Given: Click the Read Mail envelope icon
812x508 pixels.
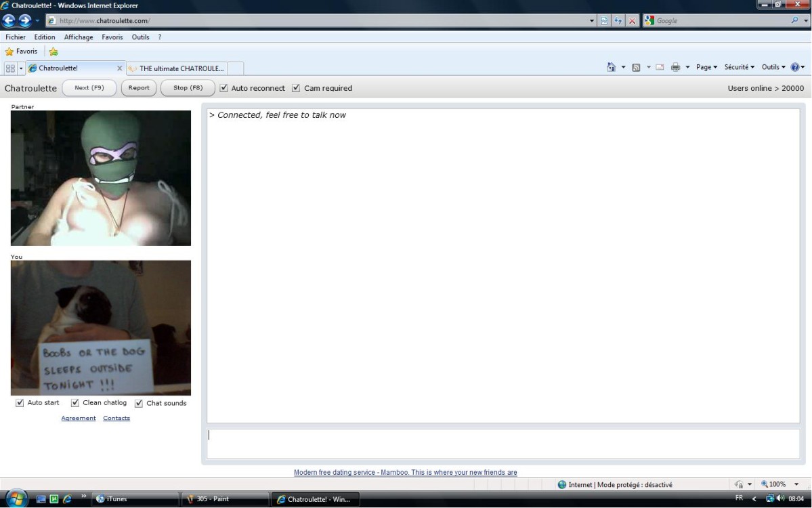Looking at the screenshot, I should (x=660, y=67).
